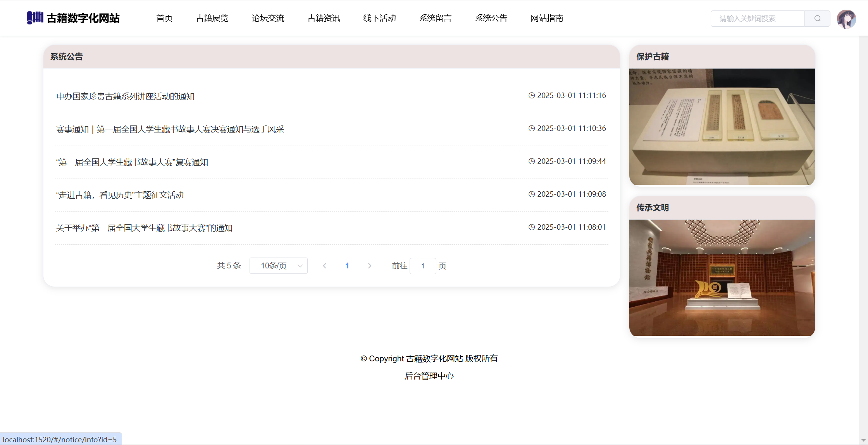Click the bookshelf logo icon

click(35, 18)
